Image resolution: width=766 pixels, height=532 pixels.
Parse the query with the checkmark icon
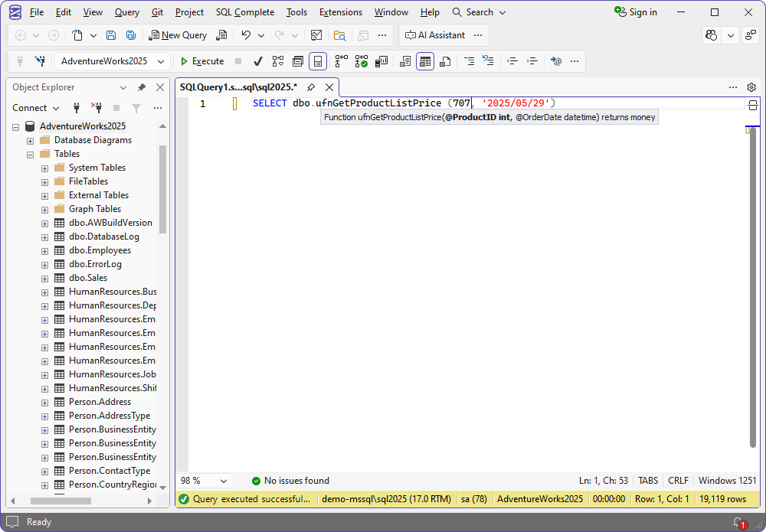[x=258, y=61]
